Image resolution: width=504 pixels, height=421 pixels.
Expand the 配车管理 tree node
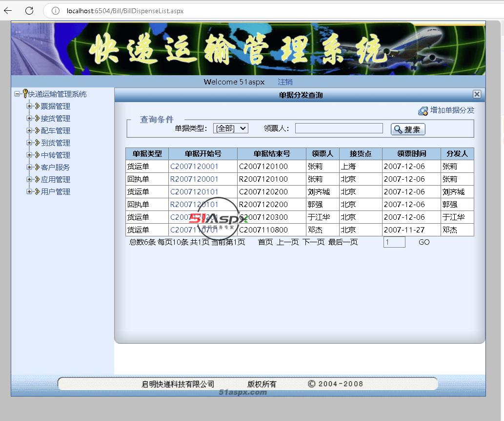click(29, 130)
